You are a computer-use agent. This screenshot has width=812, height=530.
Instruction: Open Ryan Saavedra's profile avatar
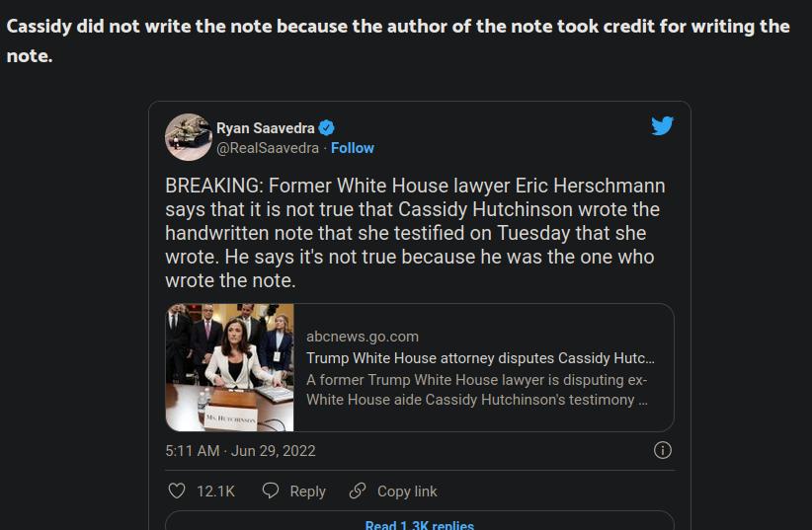(189, 137)
